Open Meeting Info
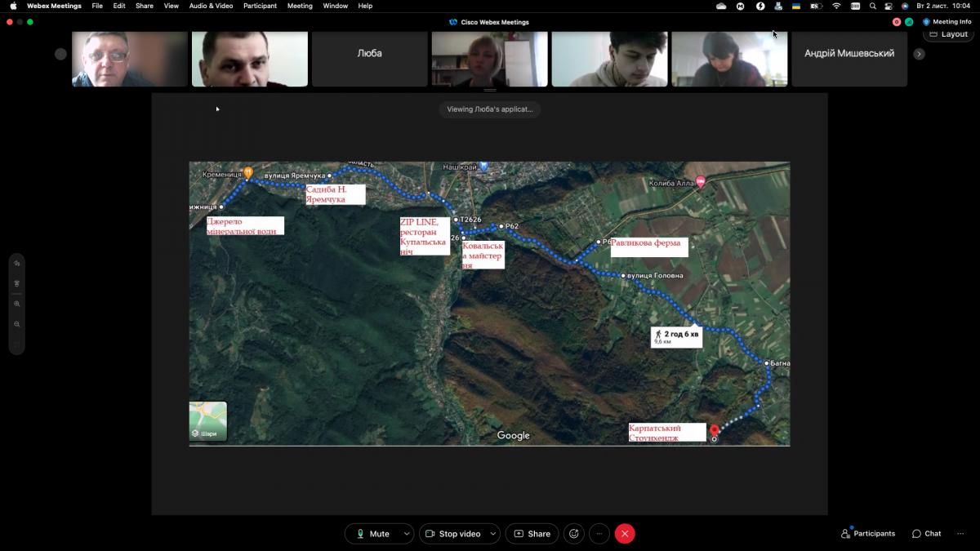Screen dimensions: 980x551 (947, 22)
